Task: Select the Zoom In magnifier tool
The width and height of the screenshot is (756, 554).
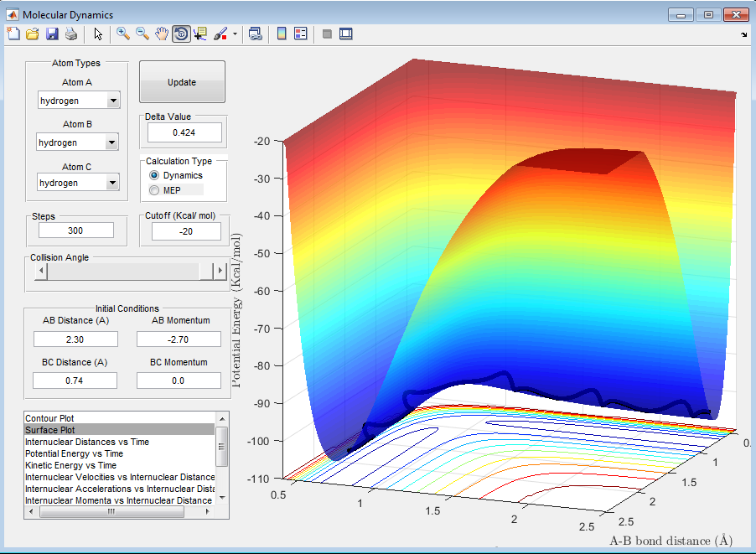Action: (x=123, y=34)
